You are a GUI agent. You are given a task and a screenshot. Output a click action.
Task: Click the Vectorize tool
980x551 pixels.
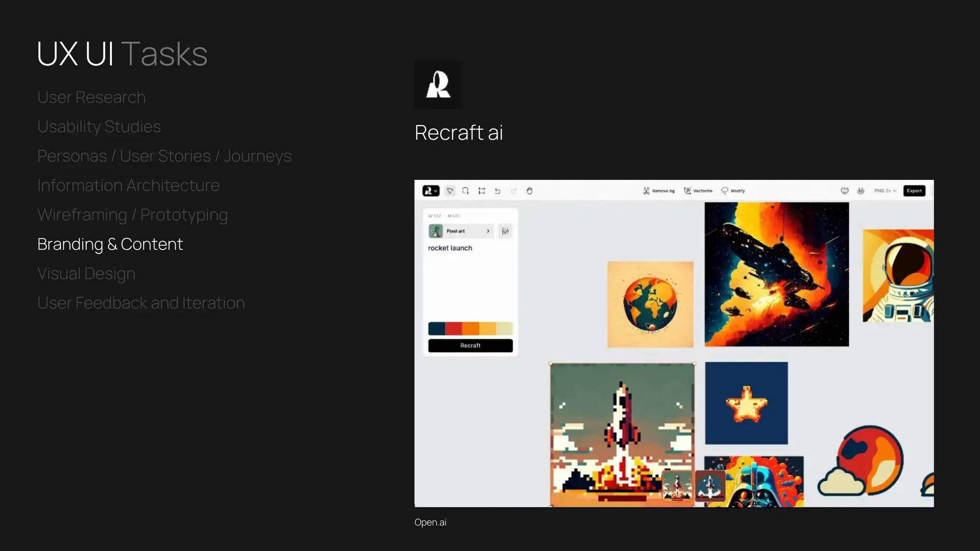tap(698, 191)
